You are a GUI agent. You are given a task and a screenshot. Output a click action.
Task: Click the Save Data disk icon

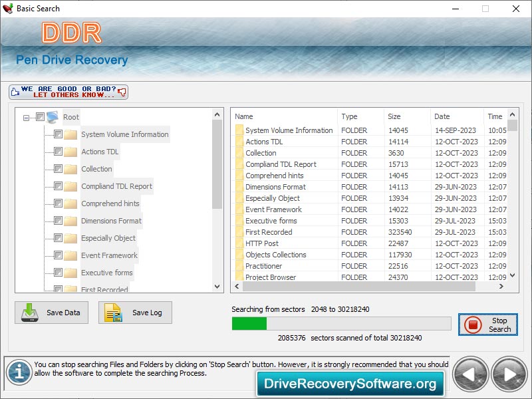[x=31, y=313]
